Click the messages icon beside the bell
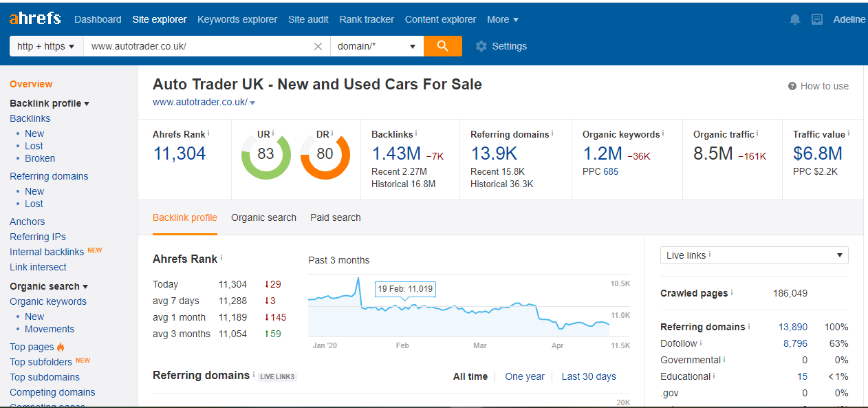Viewport: 868px width, 408px height. click(x=817, y=19)
